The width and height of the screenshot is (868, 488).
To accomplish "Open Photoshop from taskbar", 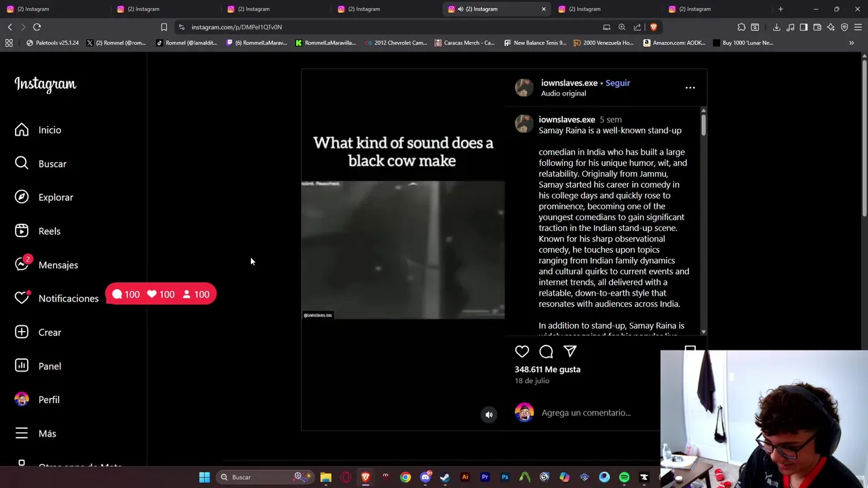I will (x=505, y=477).
